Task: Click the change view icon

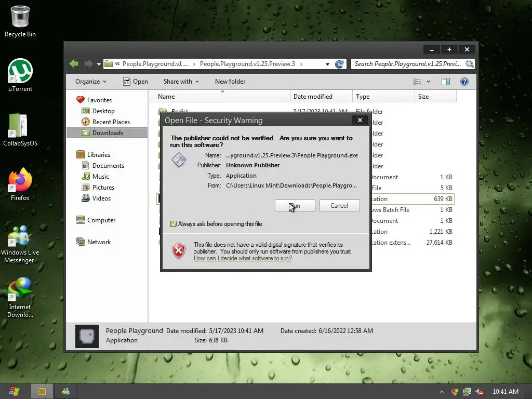Action: coord(417,82)
